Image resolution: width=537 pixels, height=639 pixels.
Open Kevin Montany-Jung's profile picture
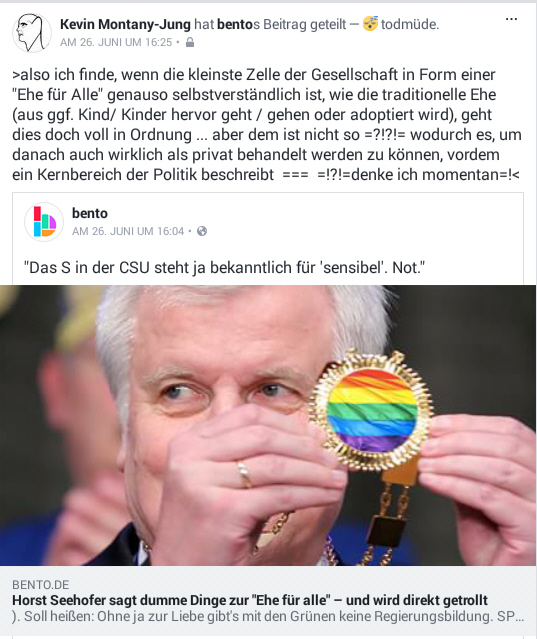pos(32,33)
